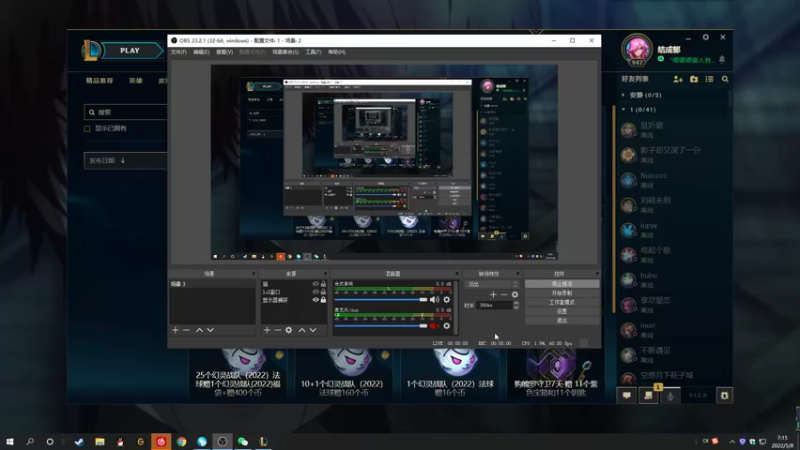
Task: Expand the 安静 friend group
Action: (x=623, y=95)
